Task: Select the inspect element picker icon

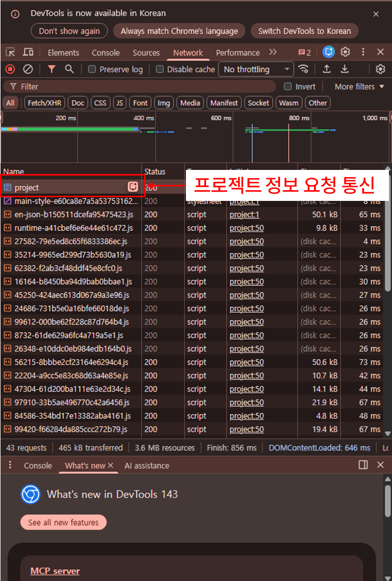Action: pos(10,52)
